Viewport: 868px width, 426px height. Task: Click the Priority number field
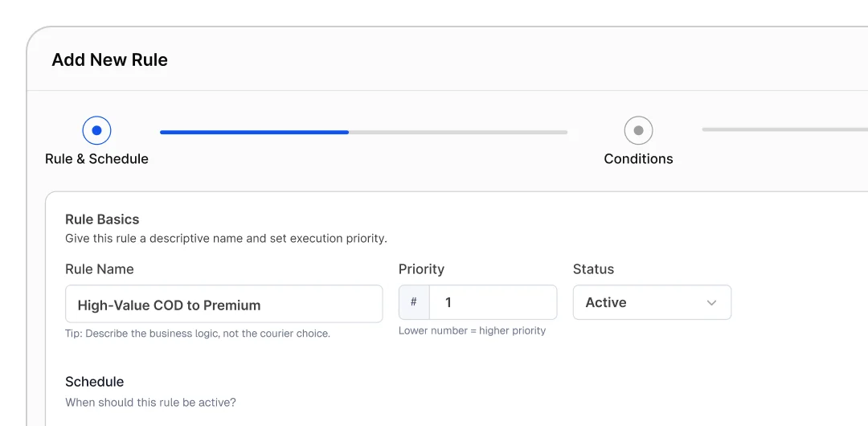click(493, 302)
